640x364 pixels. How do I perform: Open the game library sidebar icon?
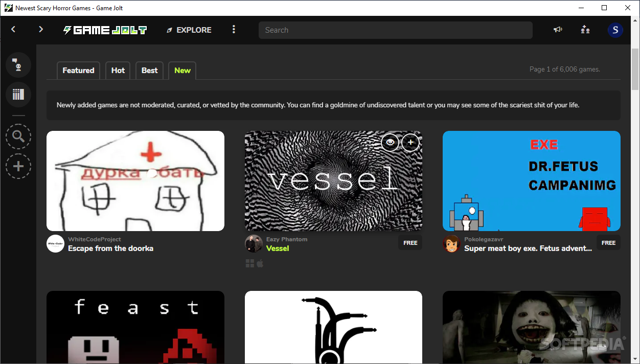pos(18,95)
